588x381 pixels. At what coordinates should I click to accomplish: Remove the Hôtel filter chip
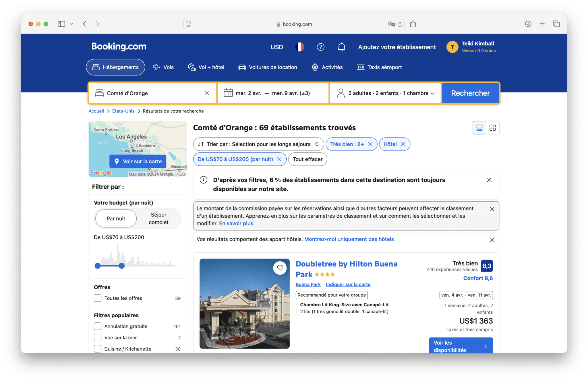[x=403, y=144]
